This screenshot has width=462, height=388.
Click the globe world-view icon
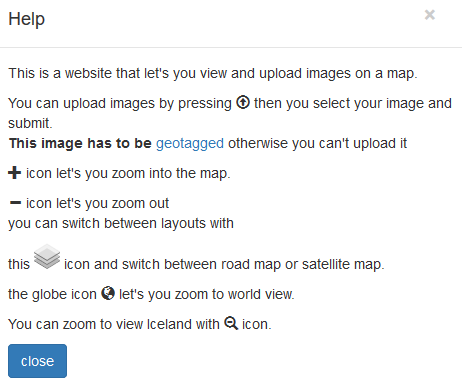(x=108, y=293)
